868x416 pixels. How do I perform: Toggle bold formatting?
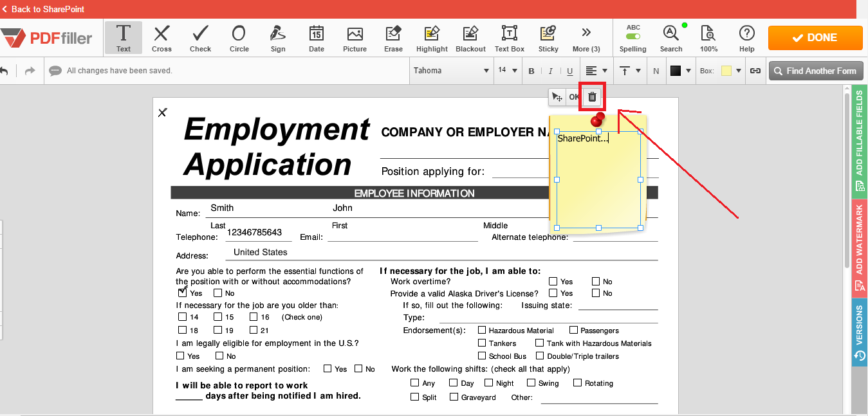[x=531, y=71]
